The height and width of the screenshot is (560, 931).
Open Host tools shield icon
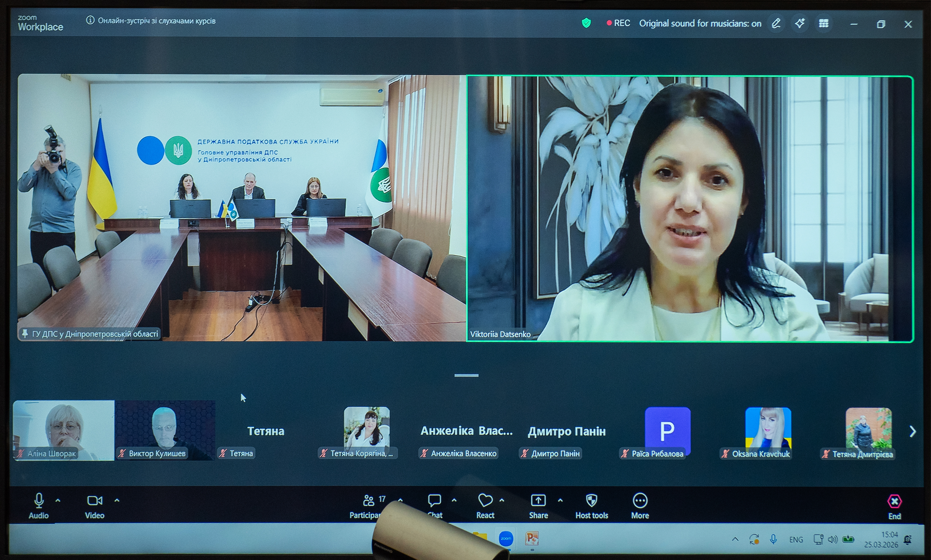click(x=591, y=501)
